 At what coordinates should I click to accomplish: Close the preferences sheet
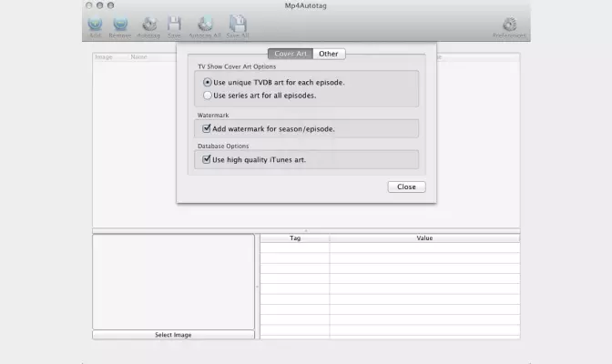coord(407,187)
